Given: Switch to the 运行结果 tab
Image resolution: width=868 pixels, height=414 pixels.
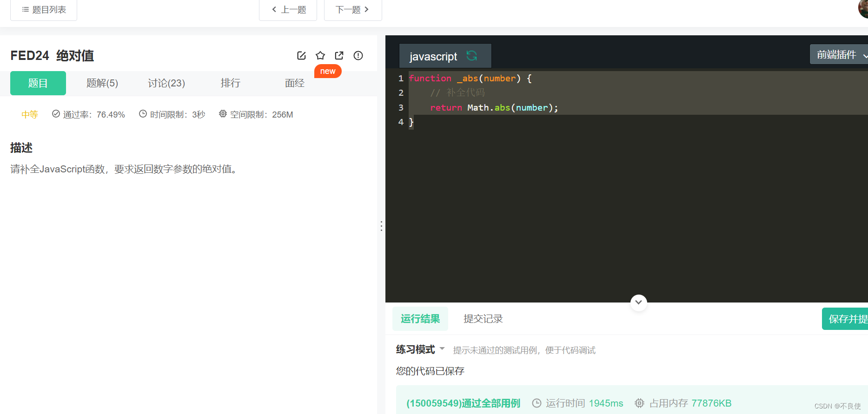Looking at the screenshot, I should 420,319.
